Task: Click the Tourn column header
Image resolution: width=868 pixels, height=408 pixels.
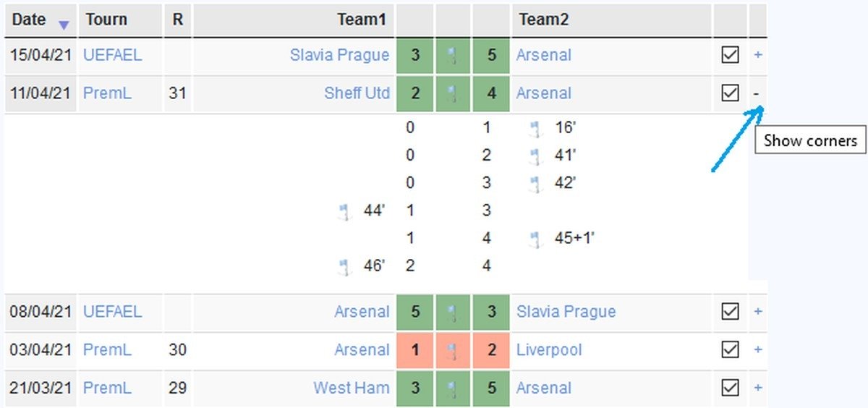Action: coord(106,20)
